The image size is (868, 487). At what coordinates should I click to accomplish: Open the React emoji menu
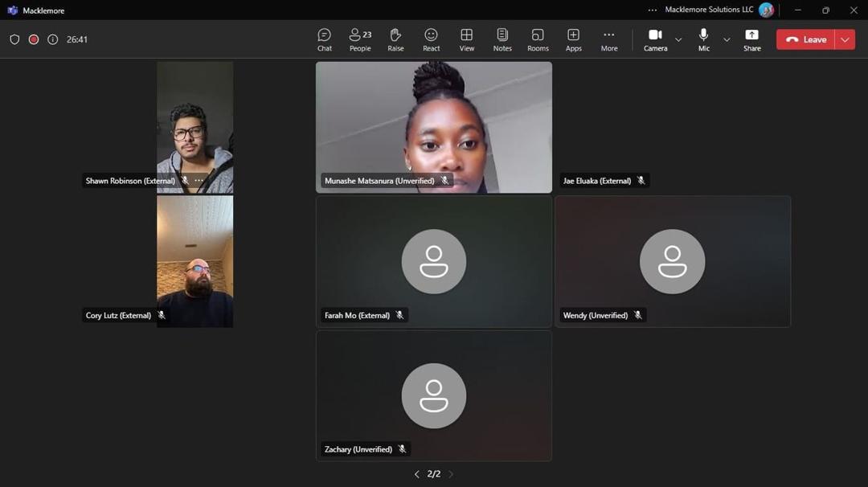[431, 39]
